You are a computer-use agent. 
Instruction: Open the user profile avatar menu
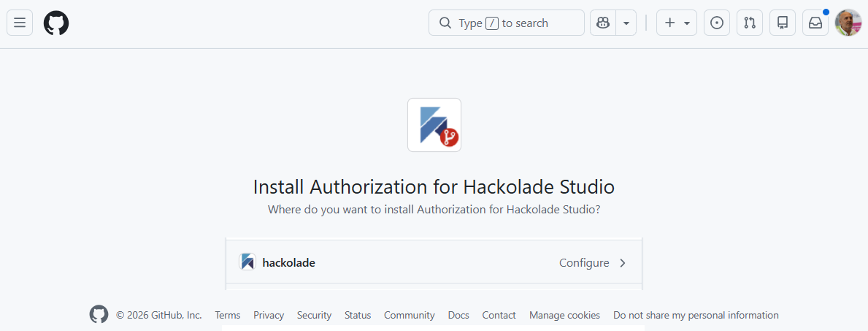pos(848,23)
